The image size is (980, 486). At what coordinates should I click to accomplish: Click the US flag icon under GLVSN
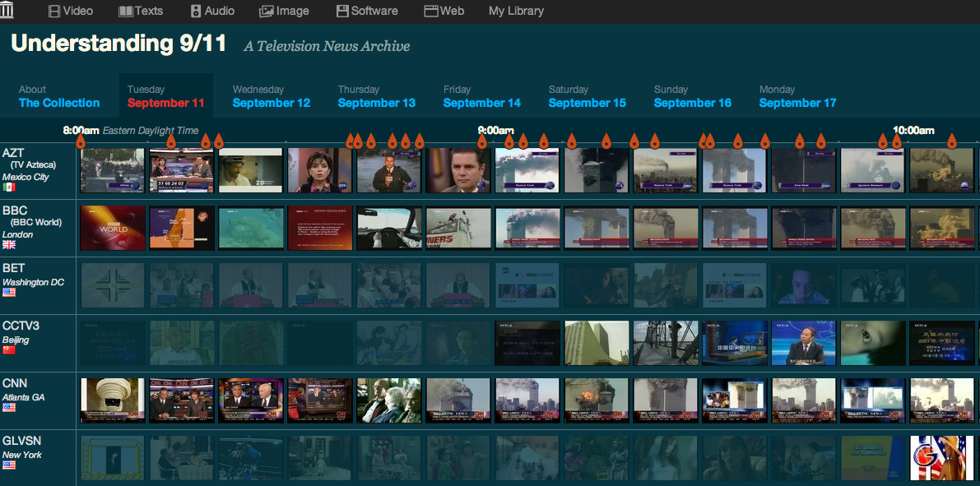(x=9, y=465)
